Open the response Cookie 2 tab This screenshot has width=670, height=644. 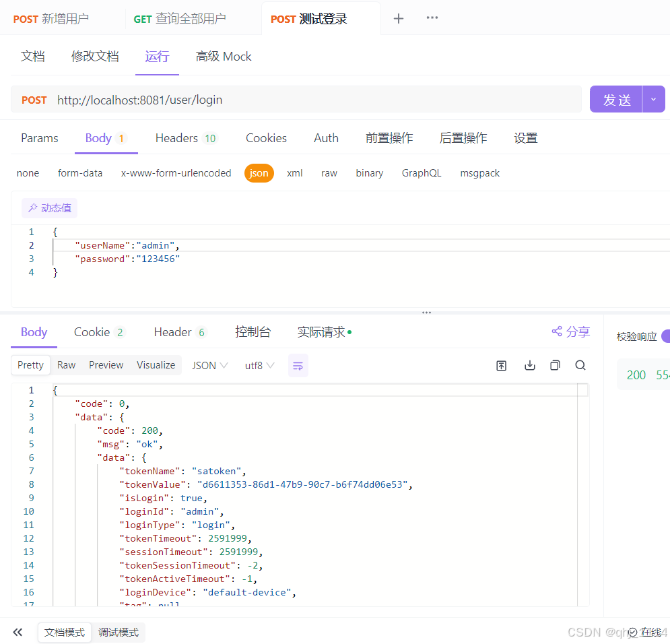point(99,332)
